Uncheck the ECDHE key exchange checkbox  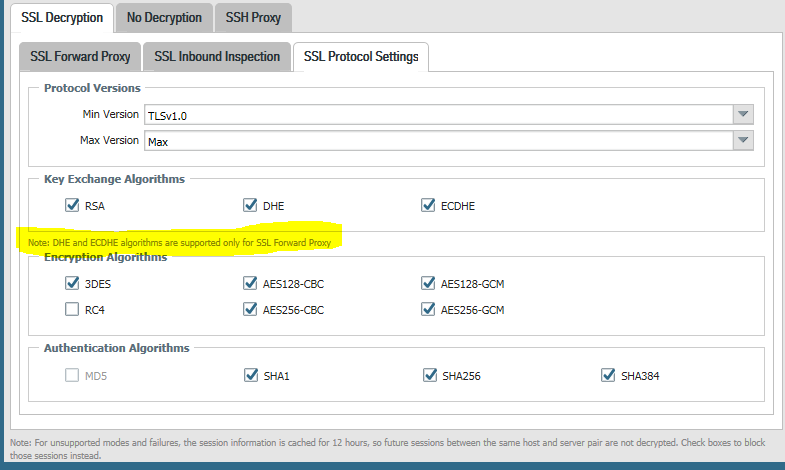coord(428,205)
